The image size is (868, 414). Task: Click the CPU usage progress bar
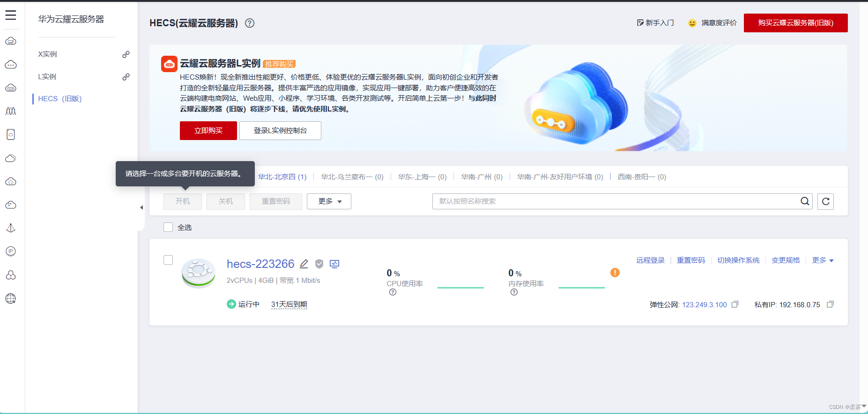460,288
